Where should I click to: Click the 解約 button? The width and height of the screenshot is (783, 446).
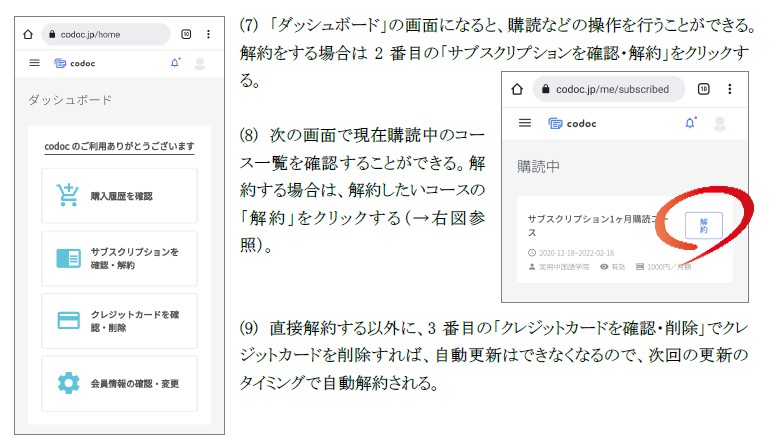click(x=703, y=225)
